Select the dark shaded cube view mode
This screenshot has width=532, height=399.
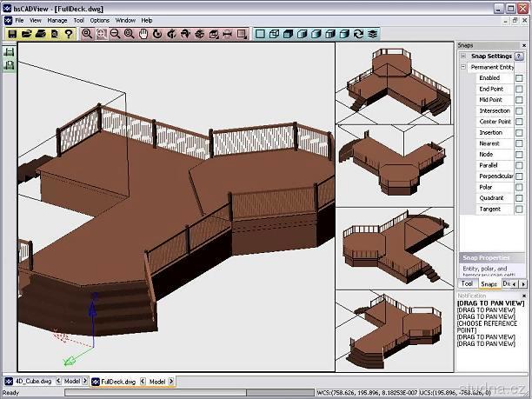click(288, 34)
